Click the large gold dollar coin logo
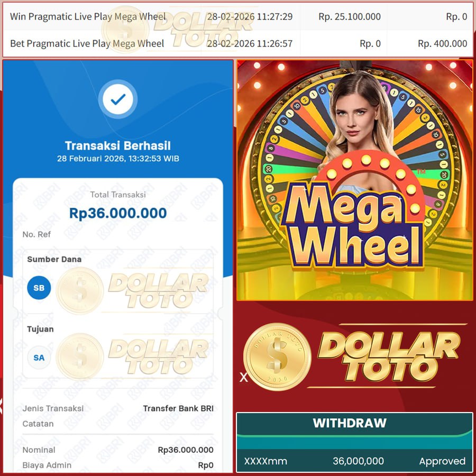This screenshot has height=476, width=476. point(277,356)
